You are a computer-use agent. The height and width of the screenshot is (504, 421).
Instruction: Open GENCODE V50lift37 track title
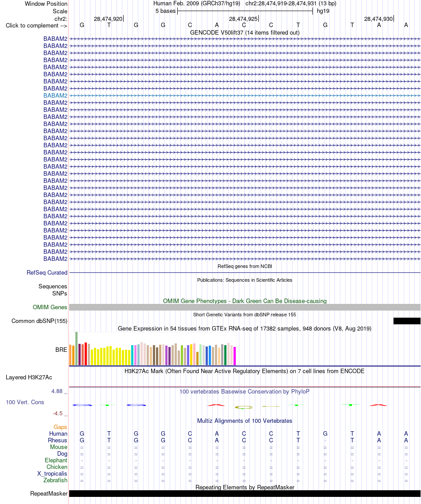coord(245,32)
